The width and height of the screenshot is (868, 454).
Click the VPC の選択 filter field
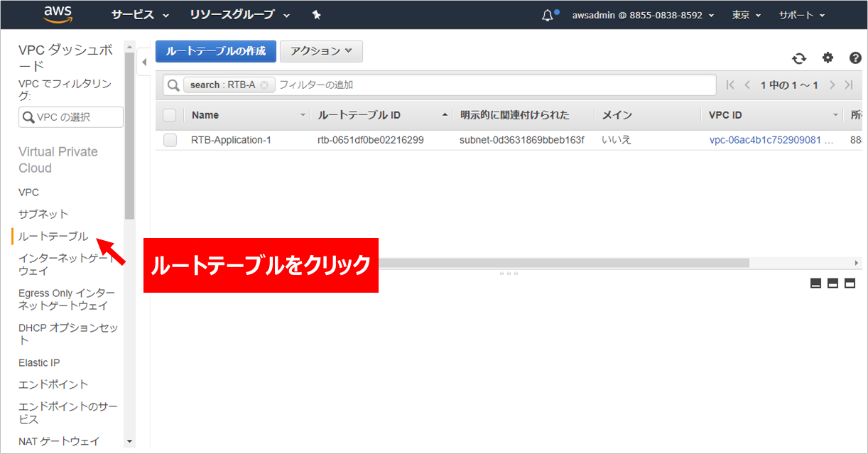point(71,117)
